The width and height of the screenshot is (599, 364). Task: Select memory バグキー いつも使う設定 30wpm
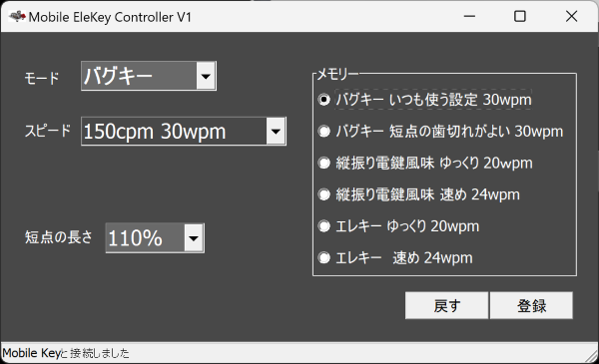click(x=425, y=100)
